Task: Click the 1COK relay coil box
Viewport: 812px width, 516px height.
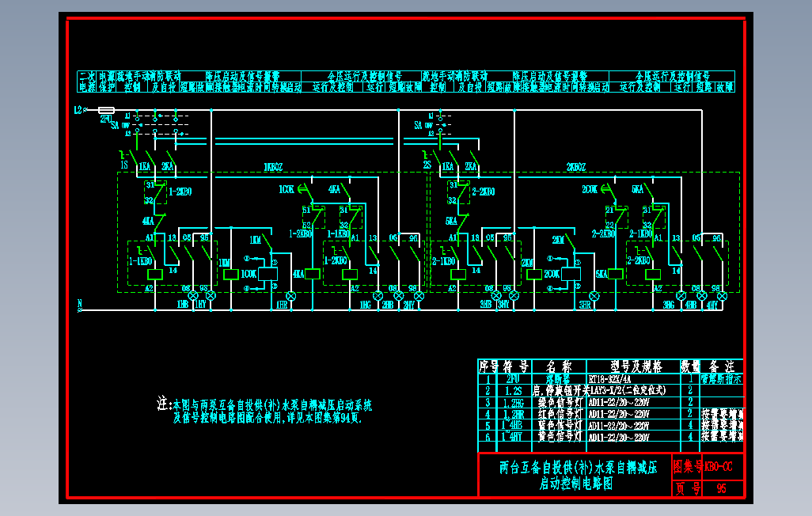Action: click(x=268, y=274)
